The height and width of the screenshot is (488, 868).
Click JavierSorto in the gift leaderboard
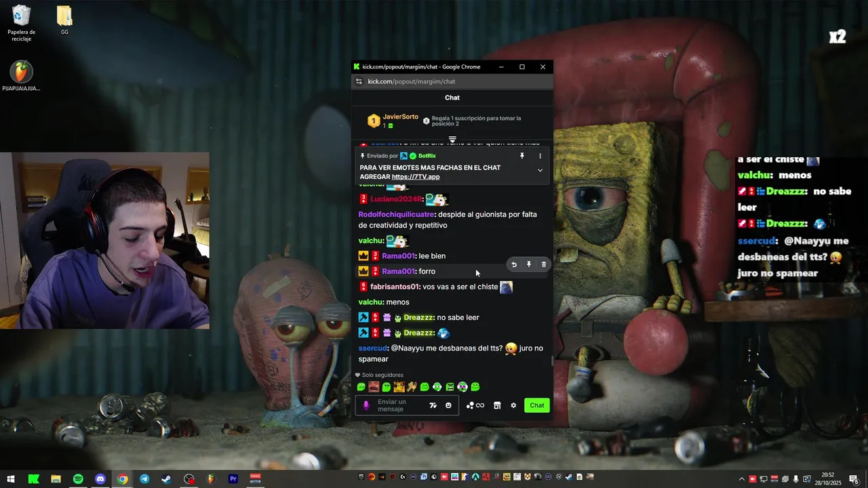[400, 117]
